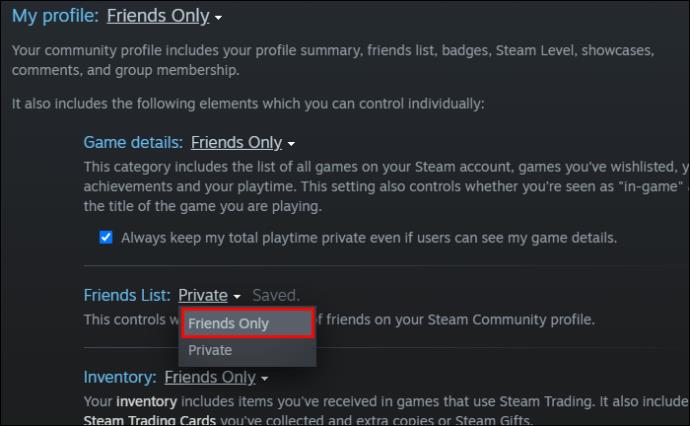Click the bold 'Steam Trading Cards' text
The image size is (690, 426).
click(150, 420)
